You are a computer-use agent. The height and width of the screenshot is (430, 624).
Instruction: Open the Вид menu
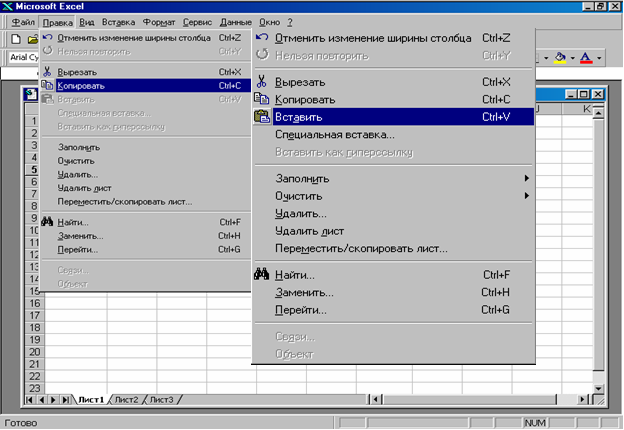click(87, 22)
